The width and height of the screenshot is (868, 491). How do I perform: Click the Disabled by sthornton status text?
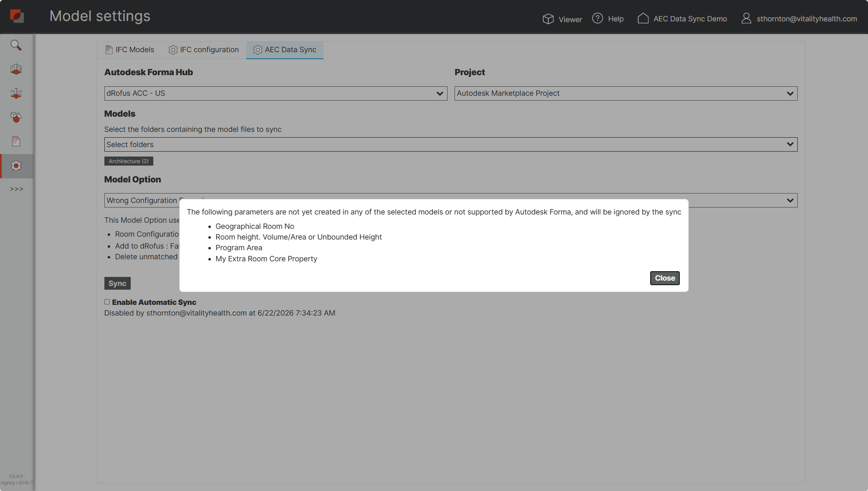point(219,313)
